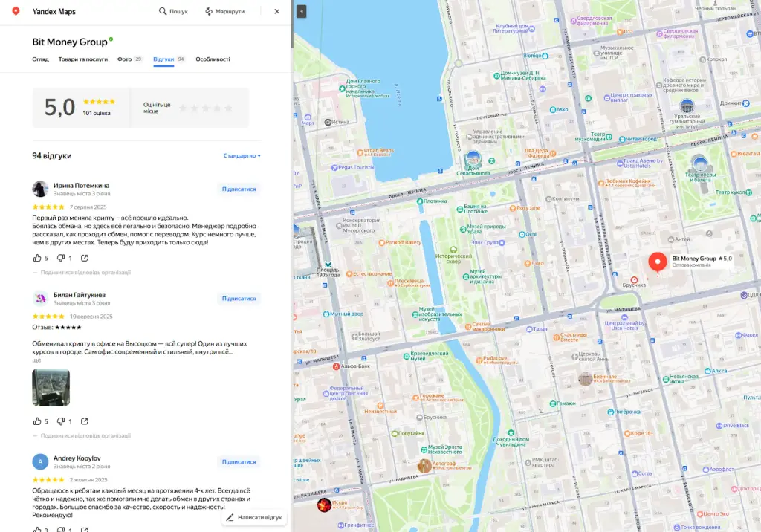Screen dimensions: 761x532
Task: Select the Parkoff Bakery marker
Action: 381,243
